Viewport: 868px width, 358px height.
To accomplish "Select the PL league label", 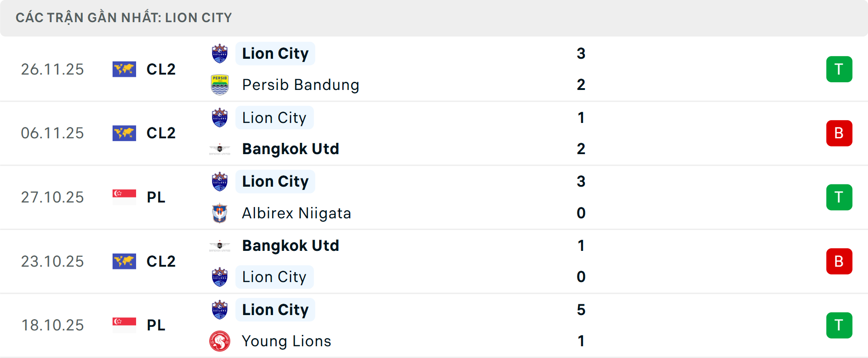I will (156, 198).
